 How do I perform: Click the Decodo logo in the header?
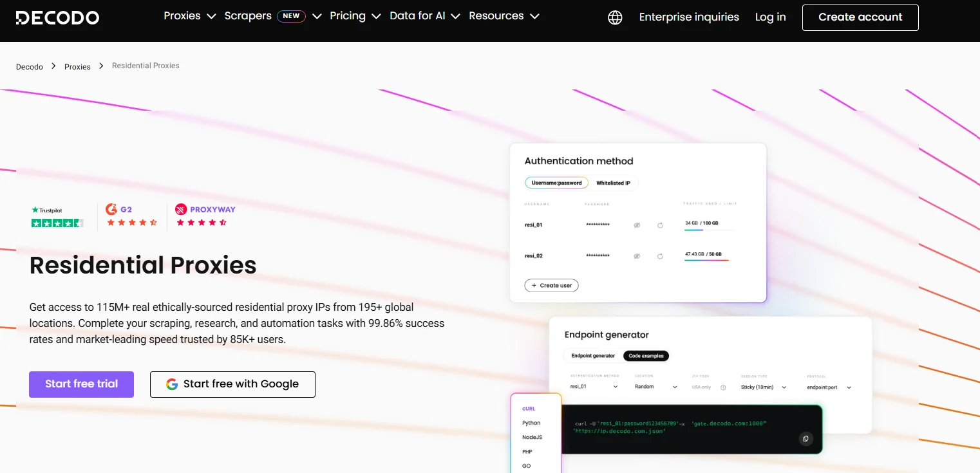click(x=57, y=17)
